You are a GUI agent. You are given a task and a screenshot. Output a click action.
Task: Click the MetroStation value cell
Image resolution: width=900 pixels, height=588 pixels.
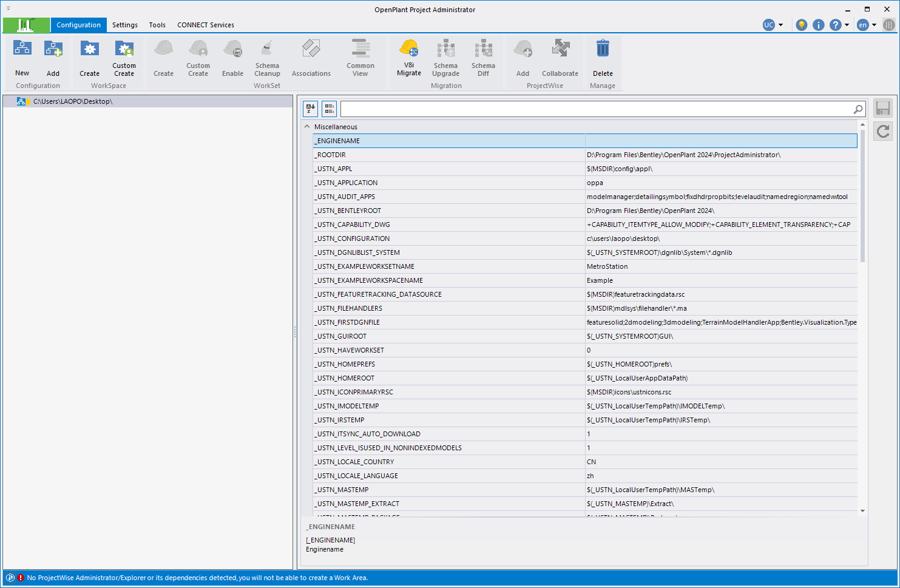pos(721,266)
